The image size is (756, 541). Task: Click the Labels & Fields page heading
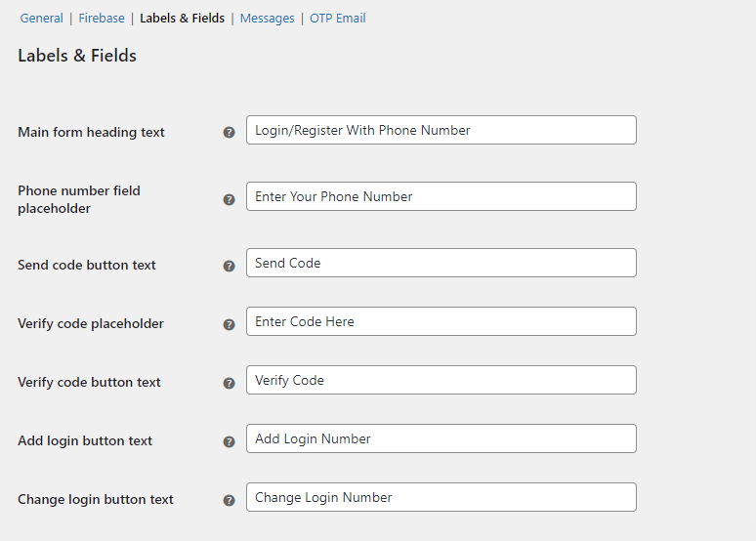coord(77,56)
